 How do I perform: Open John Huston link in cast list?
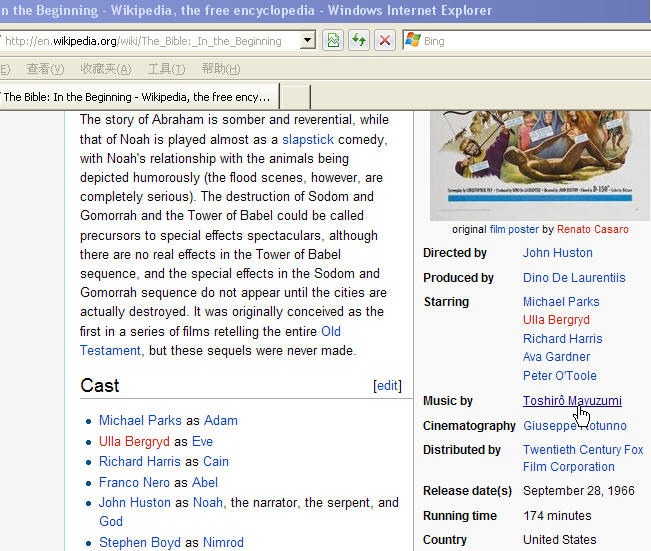135,503
